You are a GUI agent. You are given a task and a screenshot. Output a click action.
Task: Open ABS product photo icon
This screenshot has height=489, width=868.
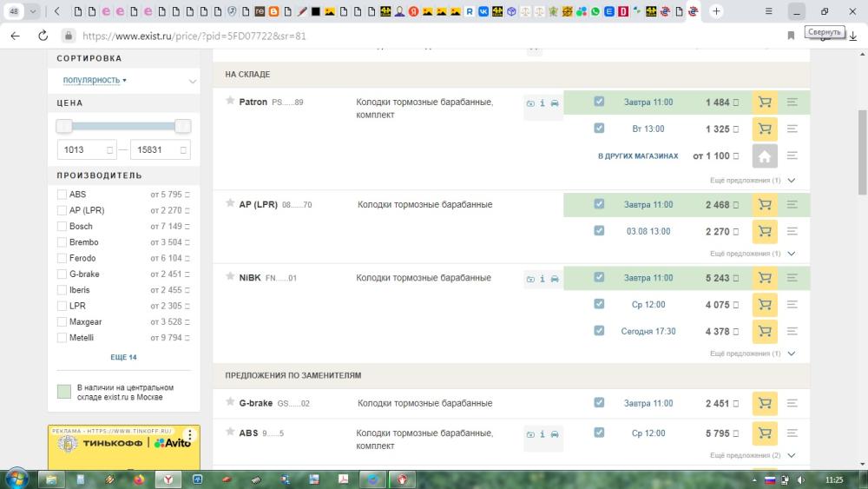tap(530, 435)
